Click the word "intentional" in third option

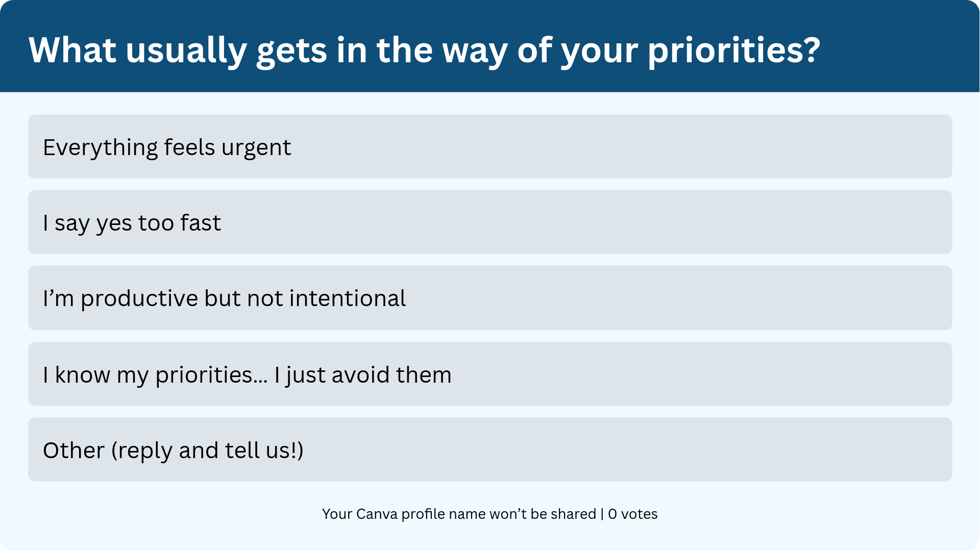coord(348,298)
